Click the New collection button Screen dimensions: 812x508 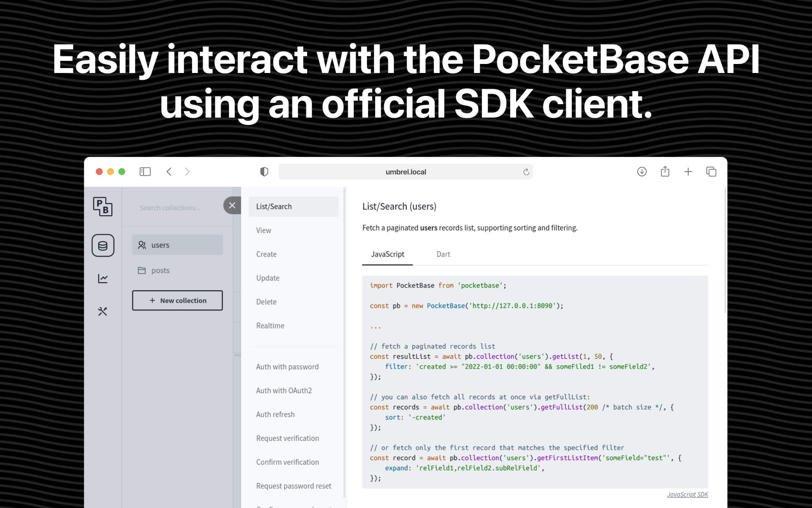pyautogui.click(x=177, y=300)
